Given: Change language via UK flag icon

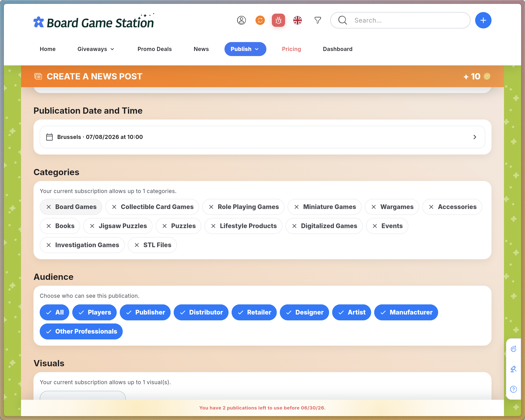Looking at the screenshot, I should (x=297, y=20).
